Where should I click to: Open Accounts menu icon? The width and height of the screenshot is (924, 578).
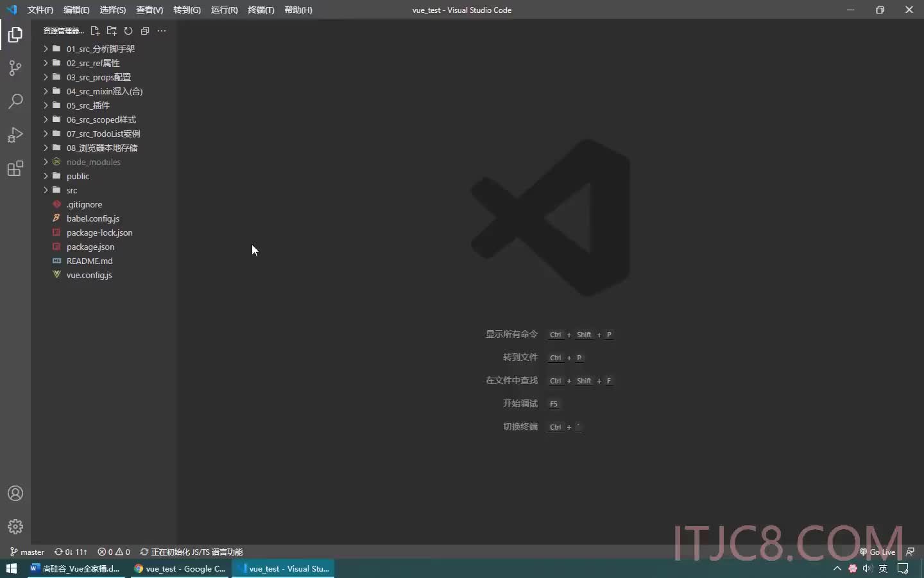tap(15, 493)
